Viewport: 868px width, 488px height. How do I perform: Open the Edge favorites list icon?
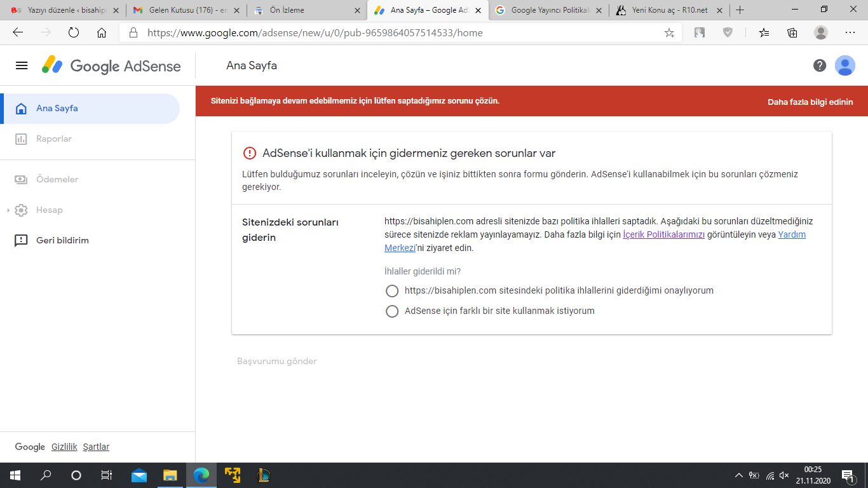764,32
